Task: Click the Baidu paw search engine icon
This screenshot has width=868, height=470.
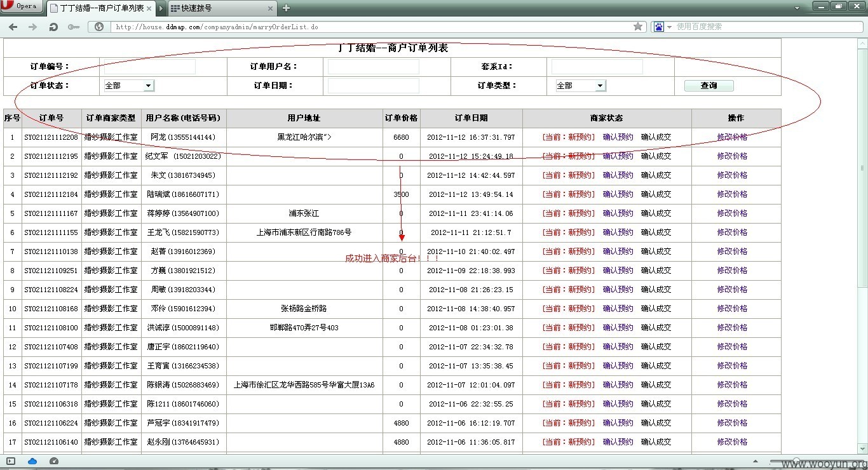Action: coord(659,27)
